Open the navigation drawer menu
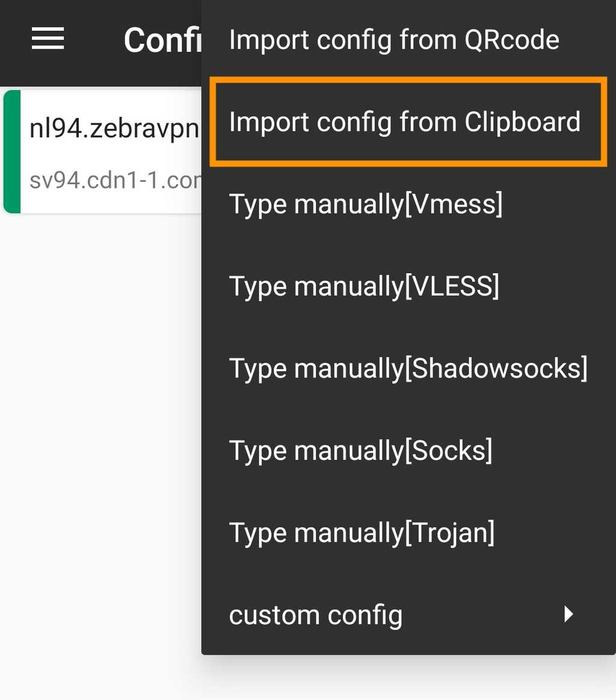This screenshot has width=616, height=700. [48, 38]
